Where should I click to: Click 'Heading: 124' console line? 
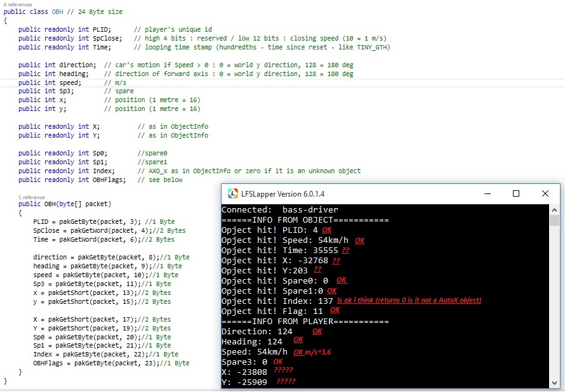pos(252,342)
